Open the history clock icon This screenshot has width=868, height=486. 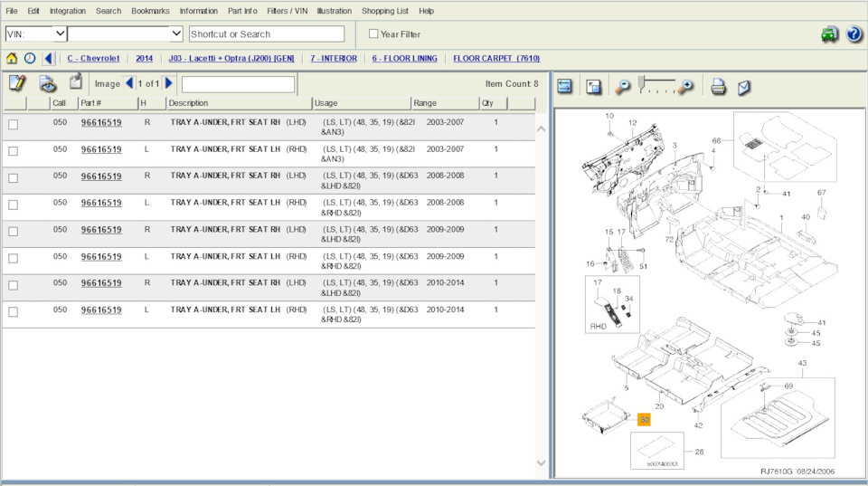pos(30,59)
